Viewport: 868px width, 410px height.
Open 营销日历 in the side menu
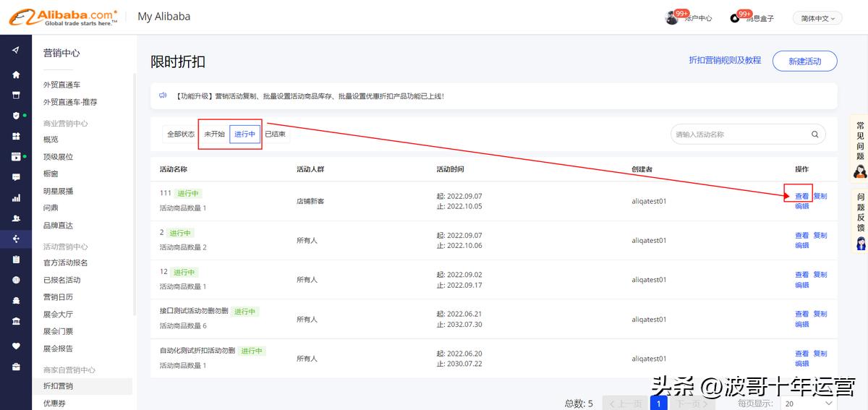(58, 297)
